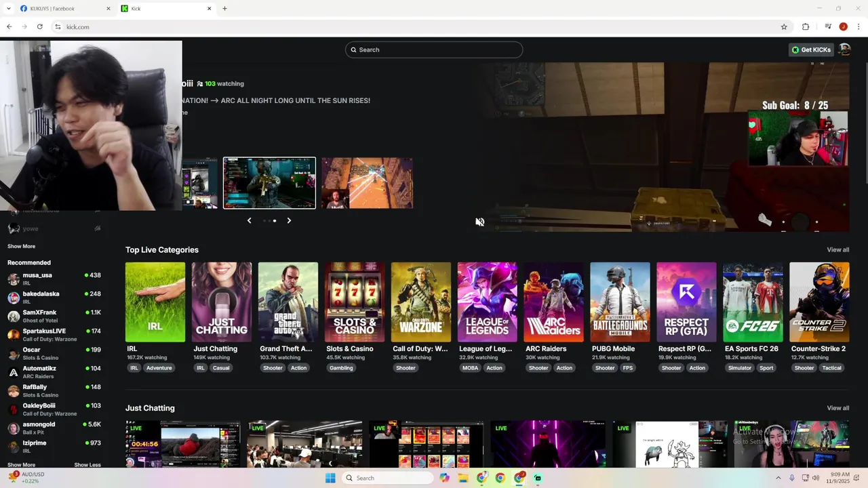Close the Kick tab
Image resolution: width=868 pixels, height=488 pixels.
click(x=209, y=9)
